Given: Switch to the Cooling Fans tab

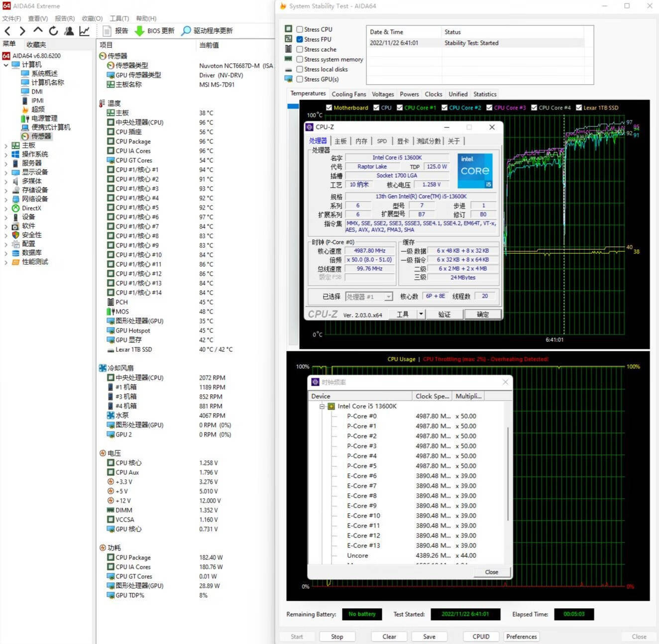Looking at the screenshot, I should [x=349, y=94].
